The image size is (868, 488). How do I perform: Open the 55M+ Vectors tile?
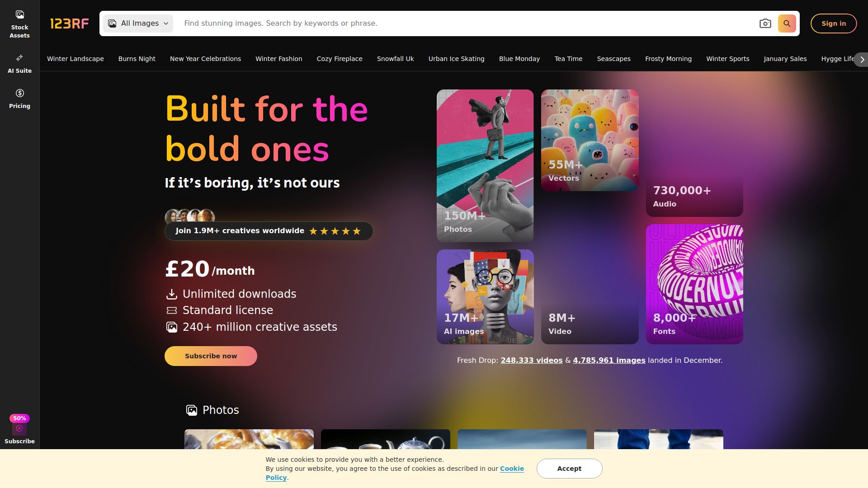(x=590, y=140)
